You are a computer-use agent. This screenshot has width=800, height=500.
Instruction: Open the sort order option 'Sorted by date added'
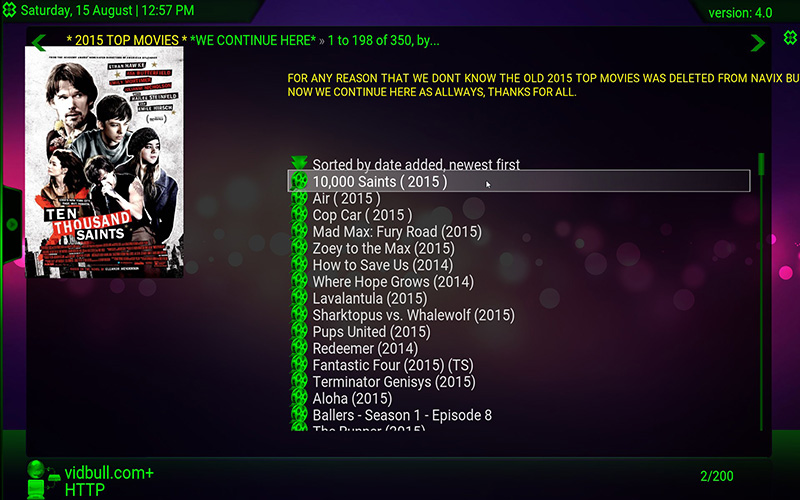pos(416,165)
